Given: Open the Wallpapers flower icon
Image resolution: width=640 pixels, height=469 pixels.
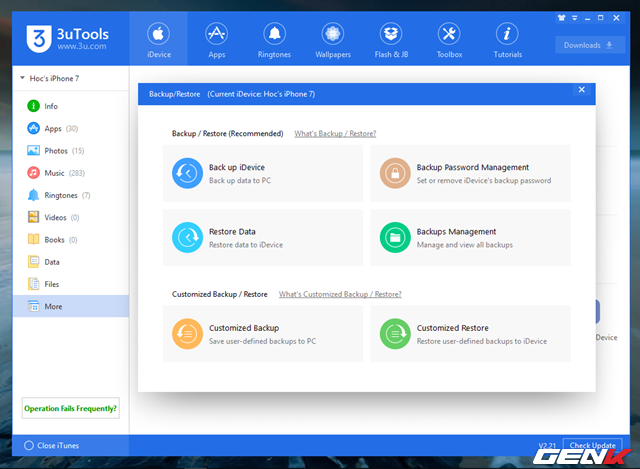Looking at the screenshot, I should pos(333,33).
